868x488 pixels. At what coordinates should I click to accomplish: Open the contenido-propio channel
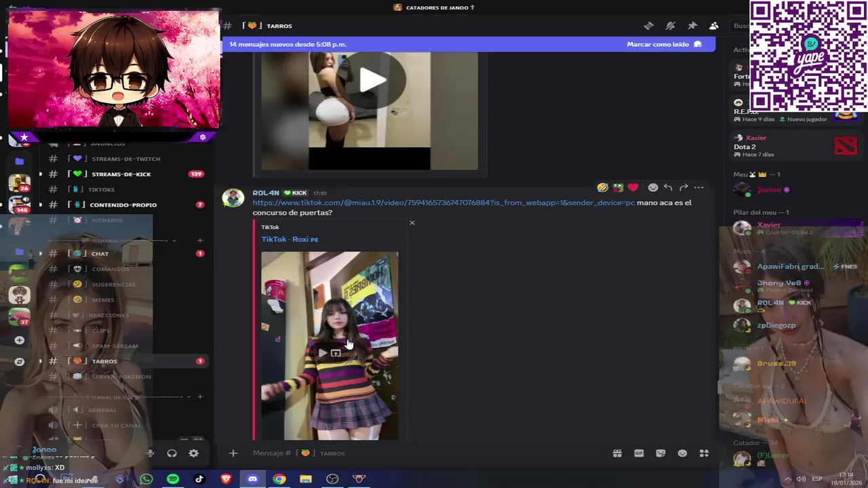coord(123,205)
